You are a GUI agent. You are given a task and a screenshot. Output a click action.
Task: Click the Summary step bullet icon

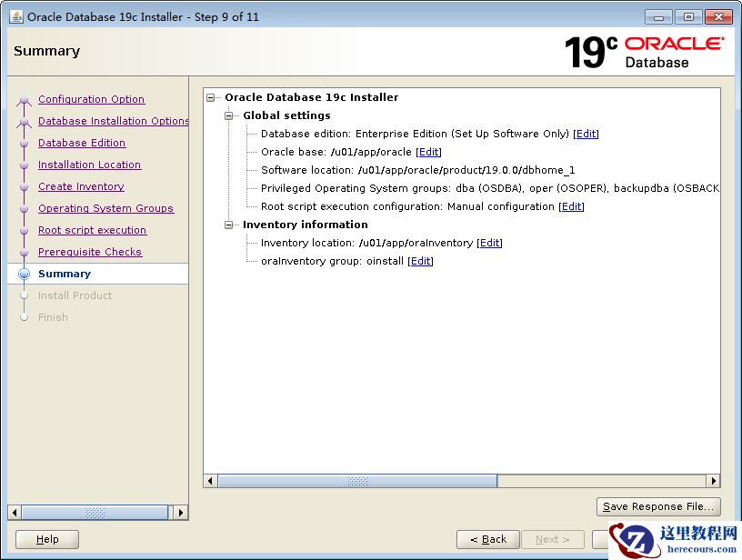(x=24, y=274)
